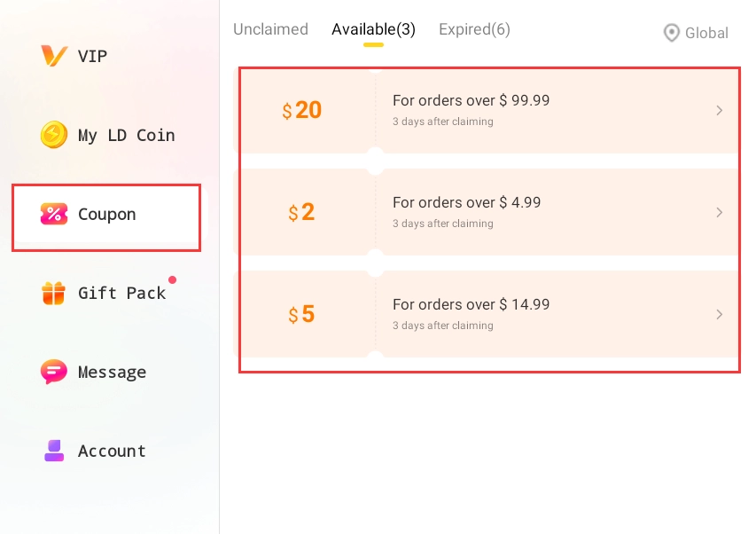The height and width of the screenshot is (534, 756).
Task: Click the VIP logo icon
Action: coord(53,56)
